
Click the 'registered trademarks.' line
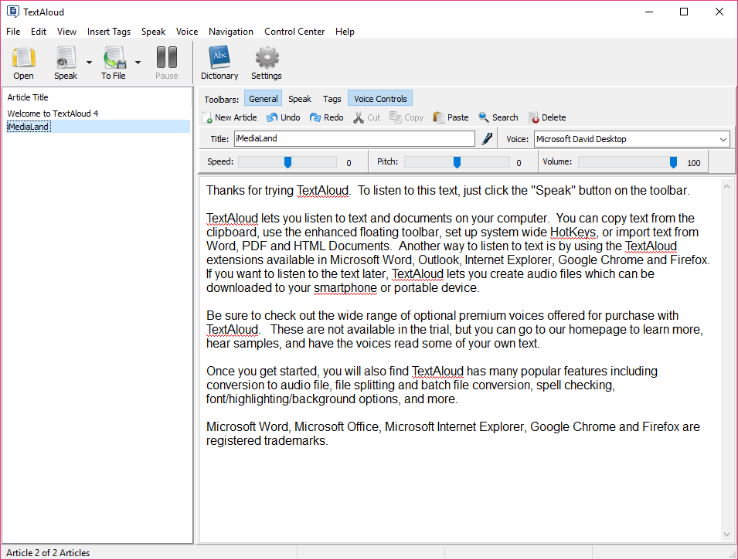[267, 441]
